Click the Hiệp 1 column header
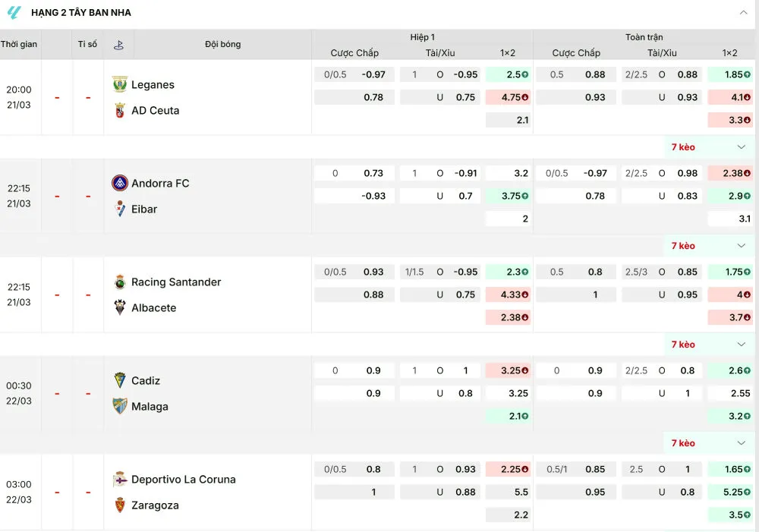The image size is (759, 532). (422, 36)
